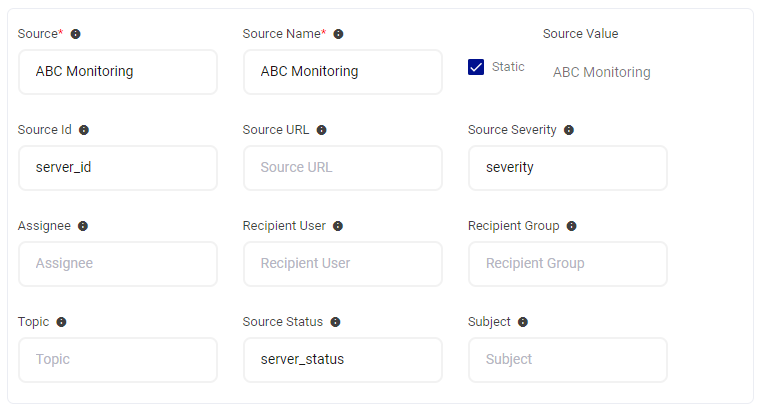Click the Source Severity field
This screenshot has width=763, height=409.
pos(567,168)
